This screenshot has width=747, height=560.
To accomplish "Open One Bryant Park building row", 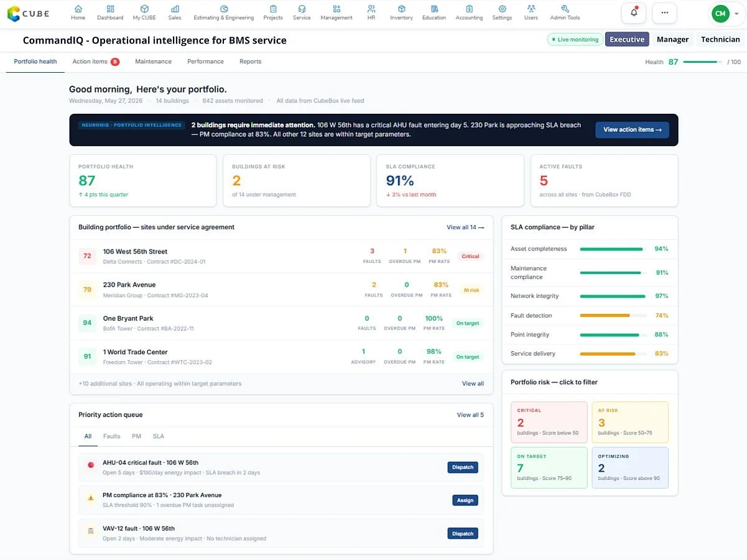I will [x=281, y=323].
